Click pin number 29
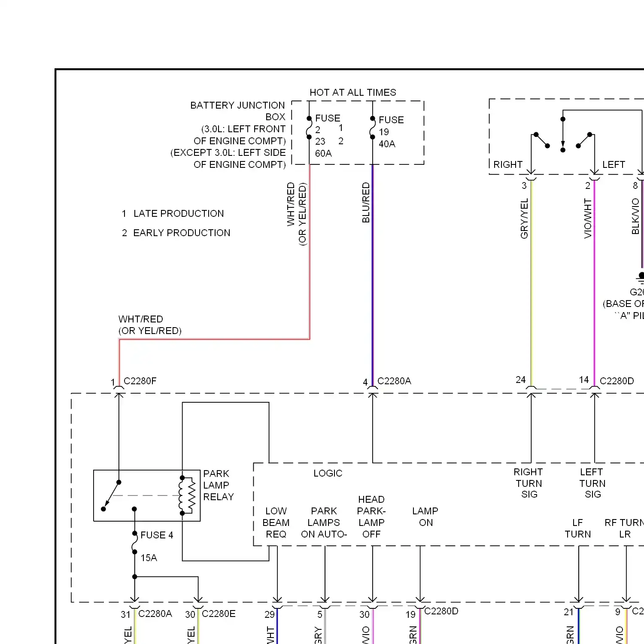The height and width of the screenshot is (644, 644). tap(270, 614)
